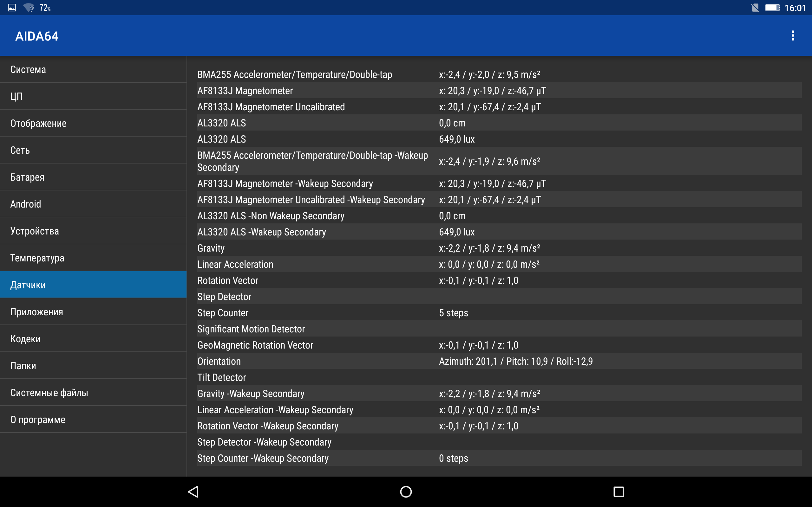Open the three-dot overflow menu
The height and width of the screenshot is (507, 812).
tap(793, 35)
